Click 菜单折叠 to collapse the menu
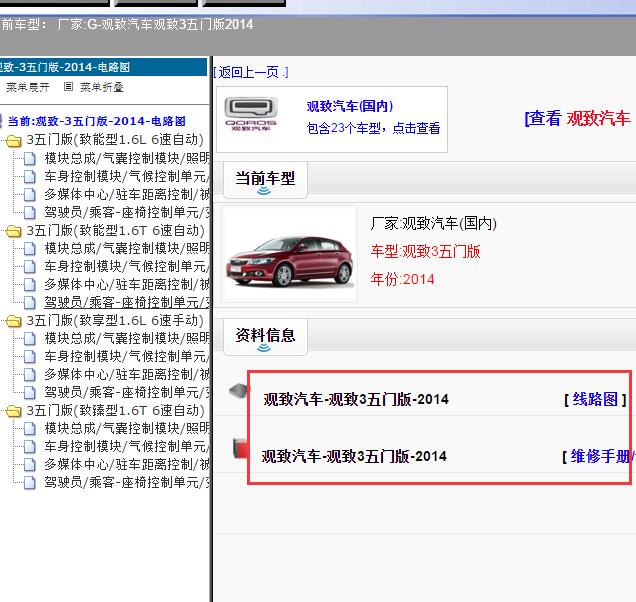 pos(102,87)
